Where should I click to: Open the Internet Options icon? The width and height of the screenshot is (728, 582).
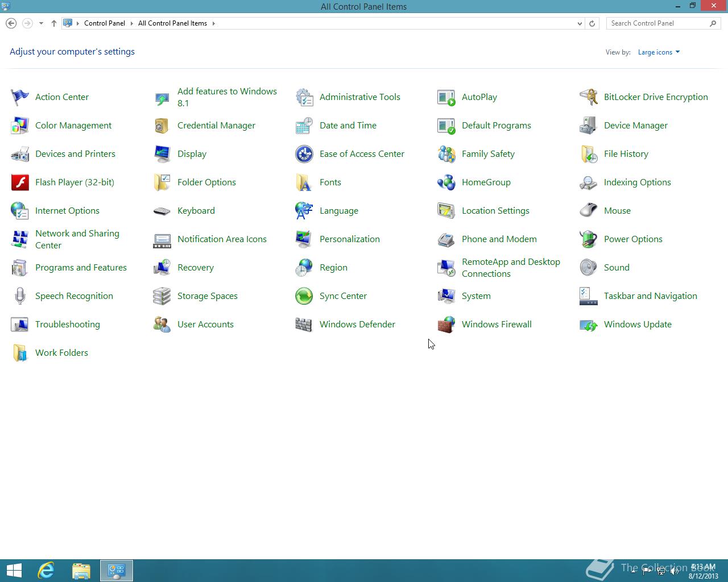click(x=20, y=211)
